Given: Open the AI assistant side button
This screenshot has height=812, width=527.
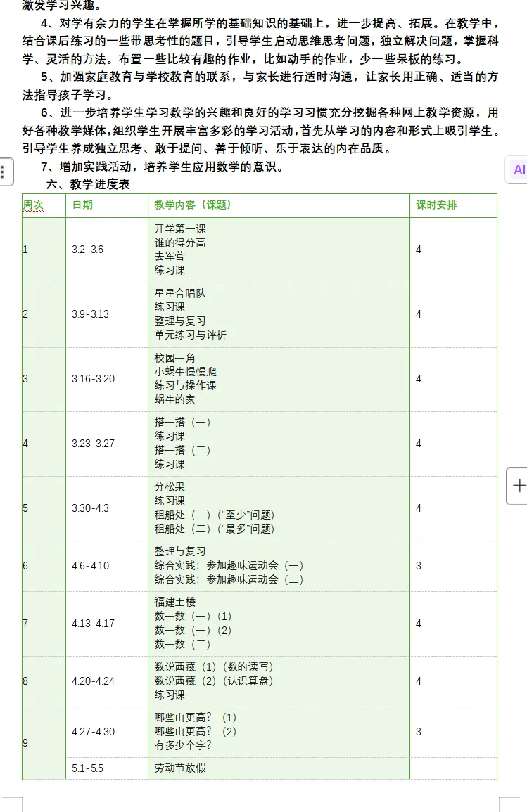Looking at the screenshot, I should pyautogui.click(x=517, y=169).
